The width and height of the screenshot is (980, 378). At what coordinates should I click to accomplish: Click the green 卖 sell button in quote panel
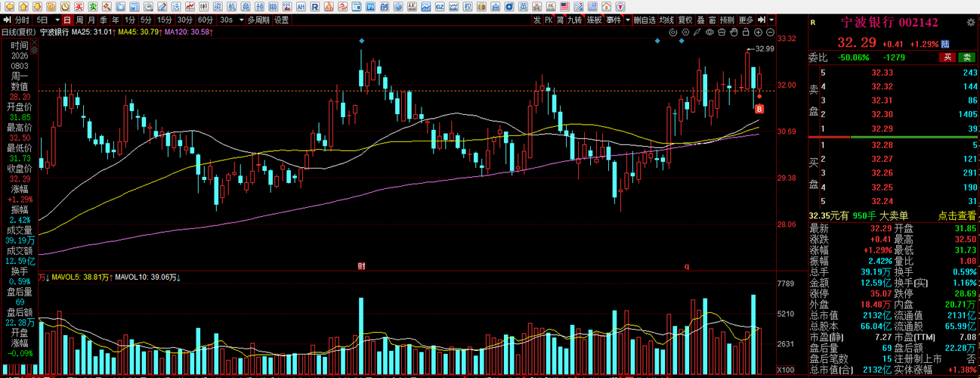pos(966,57)
